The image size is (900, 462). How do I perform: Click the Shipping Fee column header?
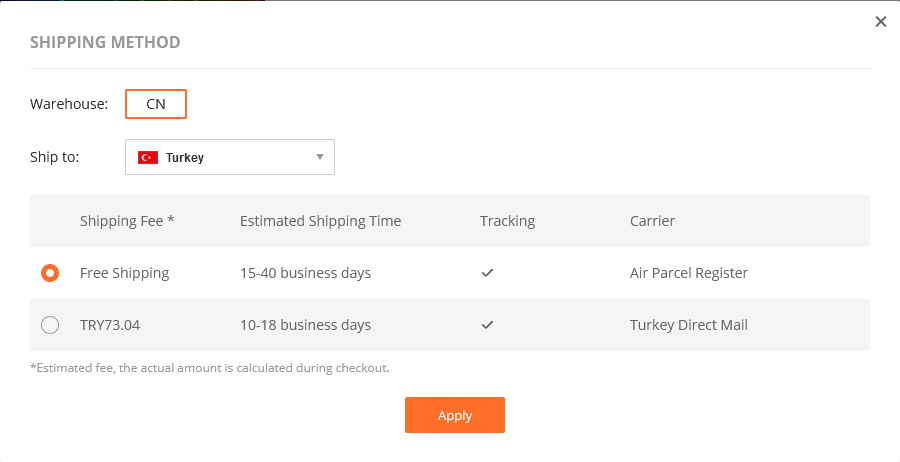[x=127, y=221]
